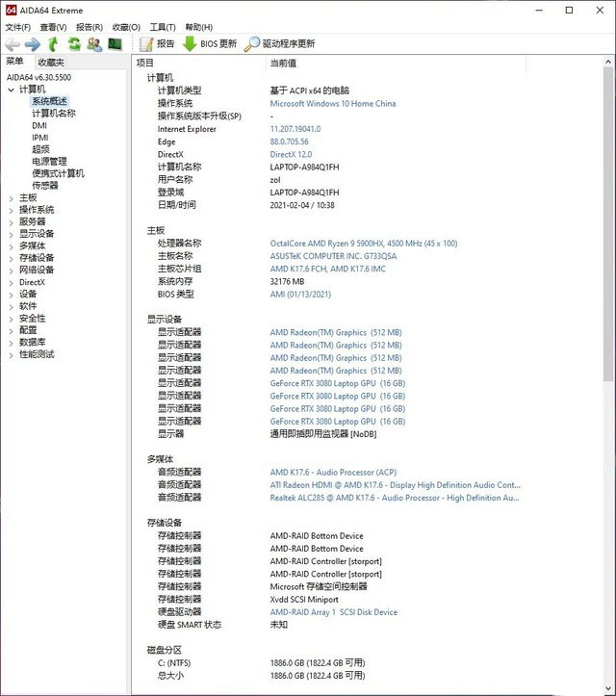Expand the 性能测试 tree node
Image resolution: width=616 pixels, height=696 pixels.
tap(12, 354)
